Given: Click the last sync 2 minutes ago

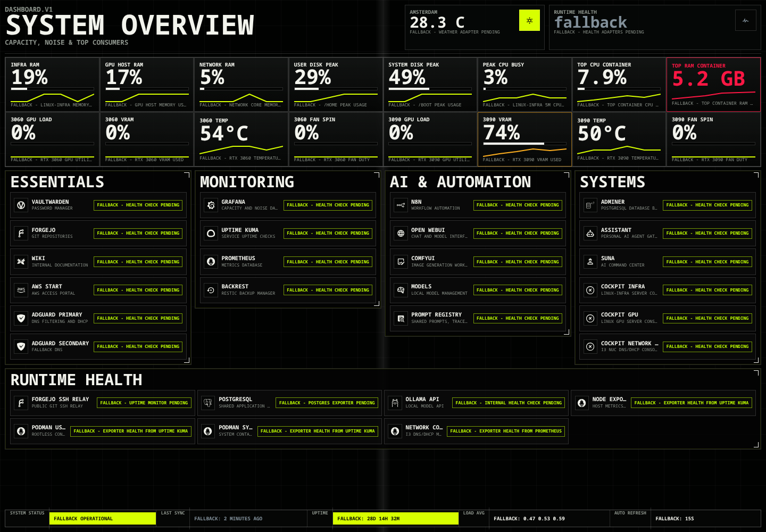Looking at the screenshot, I should tap(228, 519).
